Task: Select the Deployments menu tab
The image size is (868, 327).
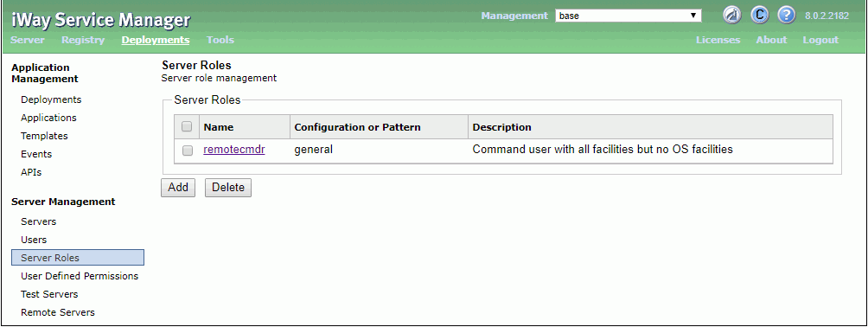Action: [x=156, y=40]
